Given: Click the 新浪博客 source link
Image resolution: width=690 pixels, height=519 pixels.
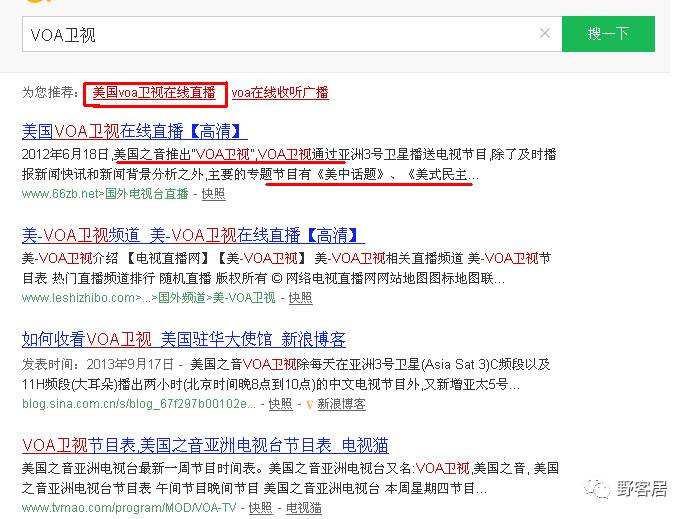Looking at the screenshot, I should click(x=341, y=404).
